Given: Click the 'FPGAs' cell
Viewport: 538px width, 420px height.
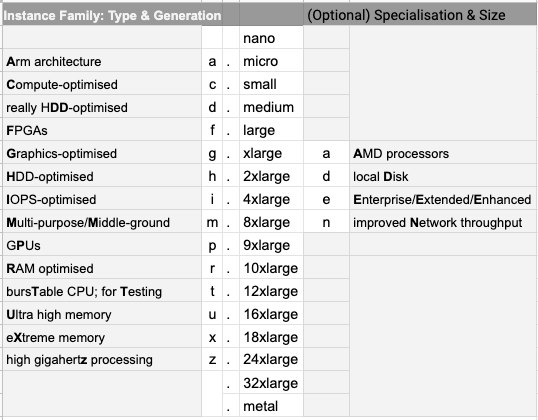Looking at the screenshot, I should point(102,130).
